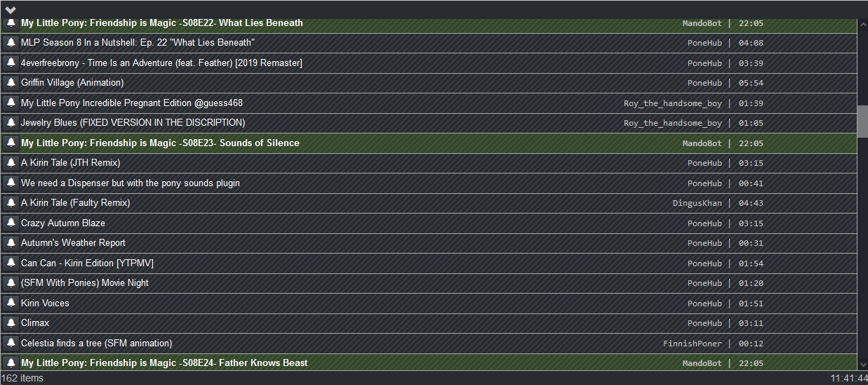Click PoneHub on Crazy Autumn Blaze row
This screenshot has height=385, width=868.
(x=705, y=223)
